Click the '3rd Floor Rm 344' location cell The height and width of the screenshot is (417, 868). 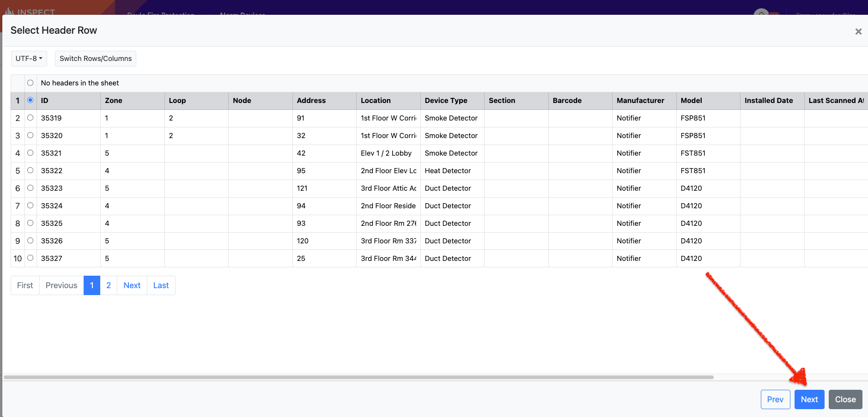[388, 259]
